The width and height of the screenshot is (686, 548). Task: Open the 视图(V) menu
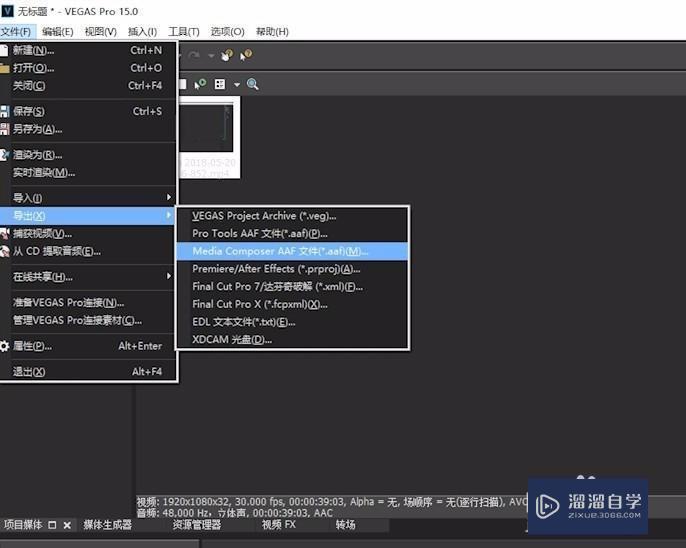[x=101, y=31]
